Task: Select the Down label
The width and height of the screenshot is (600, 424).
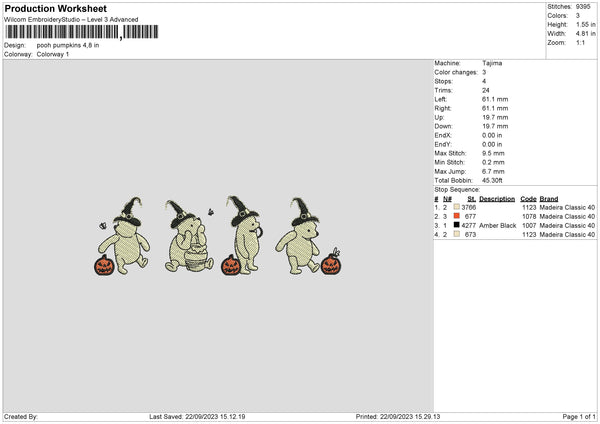Action: 443,126
